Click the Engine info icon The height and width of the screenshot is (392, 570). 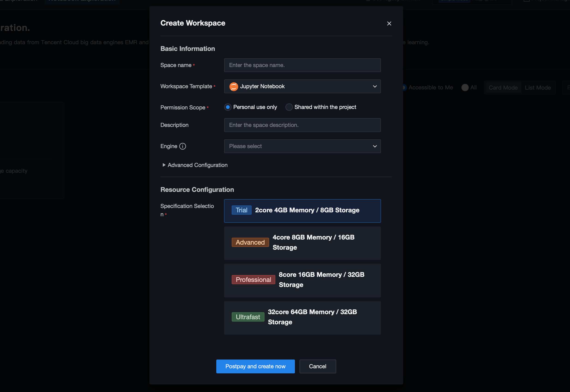pos(182,146)
